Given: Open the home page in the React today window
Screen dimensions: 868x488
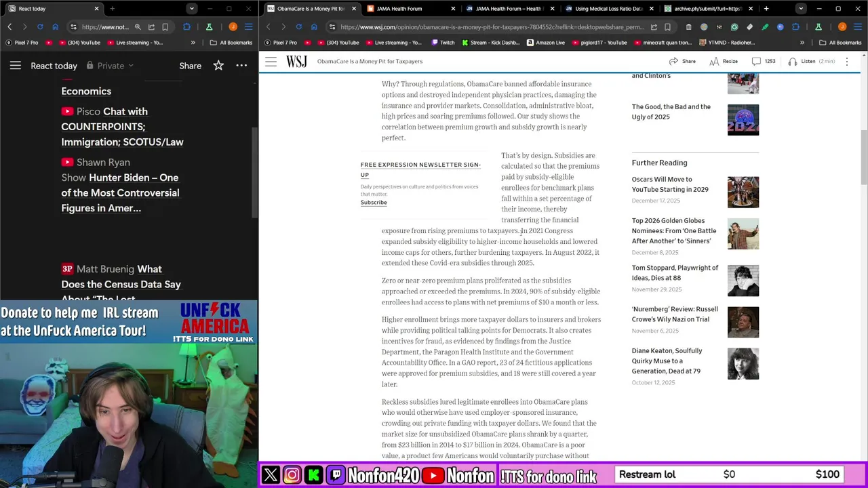Looking at the screenshot, I should (55, 26).
